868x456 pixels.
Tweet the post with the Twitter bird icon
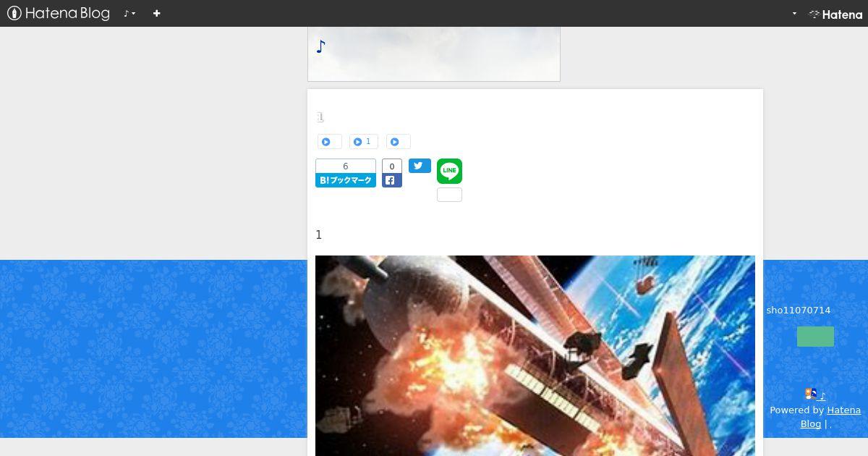pos(420,166)
